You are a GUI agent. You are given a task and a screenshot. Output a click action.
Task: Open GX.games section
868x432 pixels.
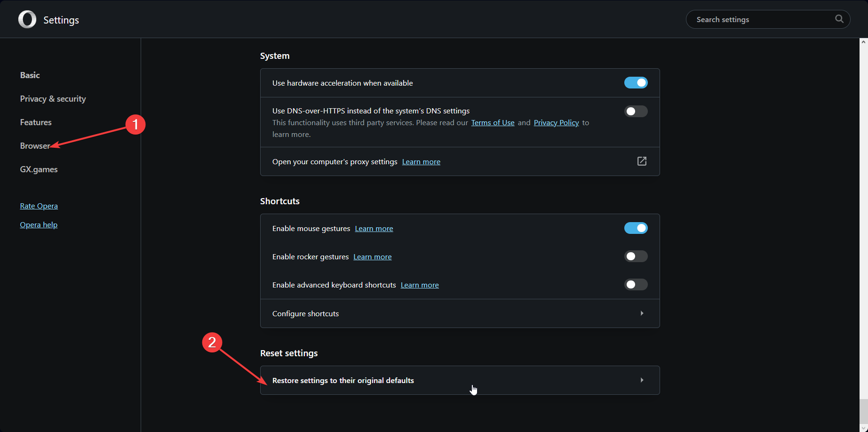pos(39,169)
